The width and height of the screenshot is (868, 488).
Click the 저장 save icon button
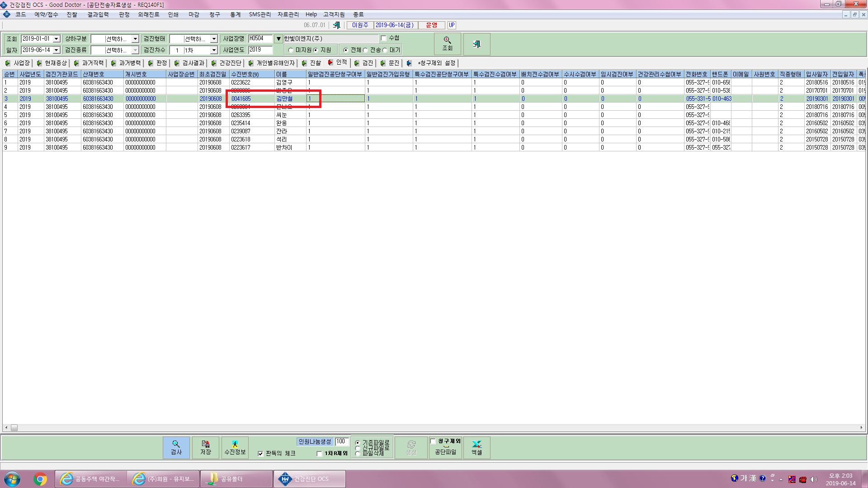(206, 447)
